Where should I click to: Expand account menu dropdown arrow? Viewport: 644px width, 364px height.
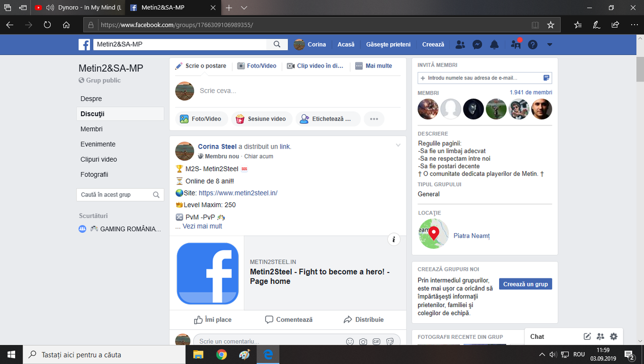click(549, 44)
